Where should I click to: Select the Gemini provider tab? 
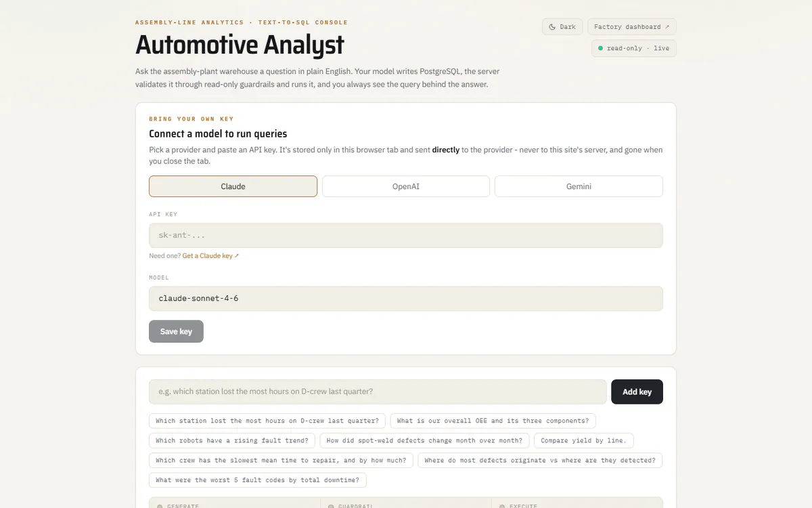point(579,186)
